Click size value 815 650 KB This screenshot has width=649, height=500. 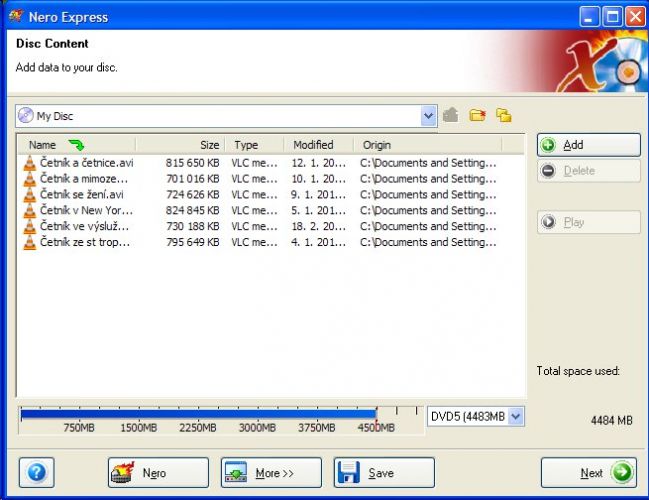[x=192, y=163]
